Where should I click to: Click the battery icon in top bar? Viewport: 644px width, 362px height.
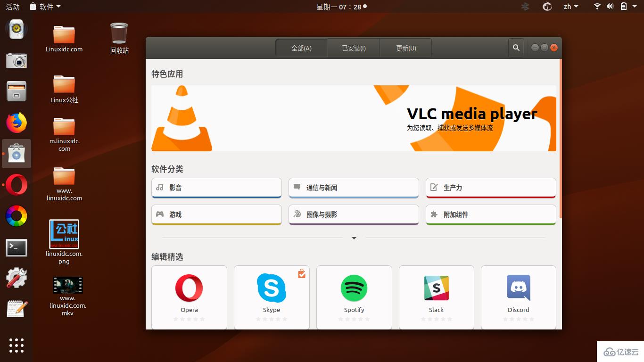[623, 6]
